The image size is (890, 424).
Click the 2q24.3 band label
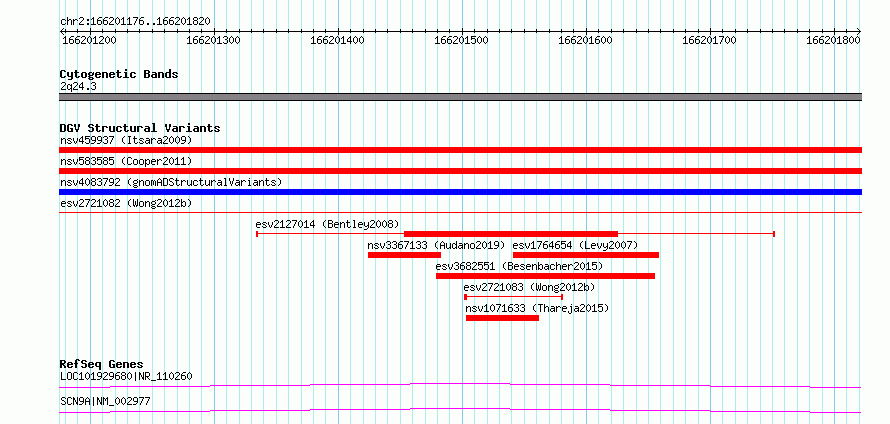coord(78,86)
